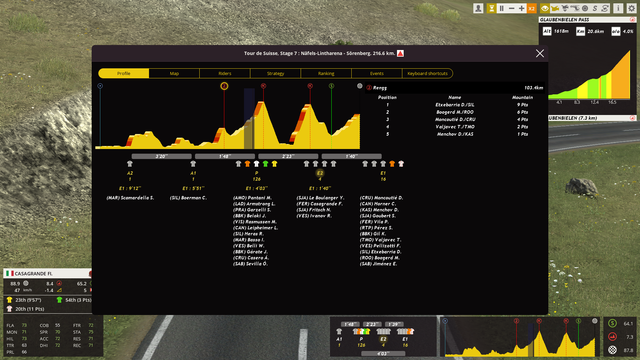This screenshot has width=640, height=360.
Task: Switch to the Profile tab
Action: pyautogui.click(x=124, y=73)
